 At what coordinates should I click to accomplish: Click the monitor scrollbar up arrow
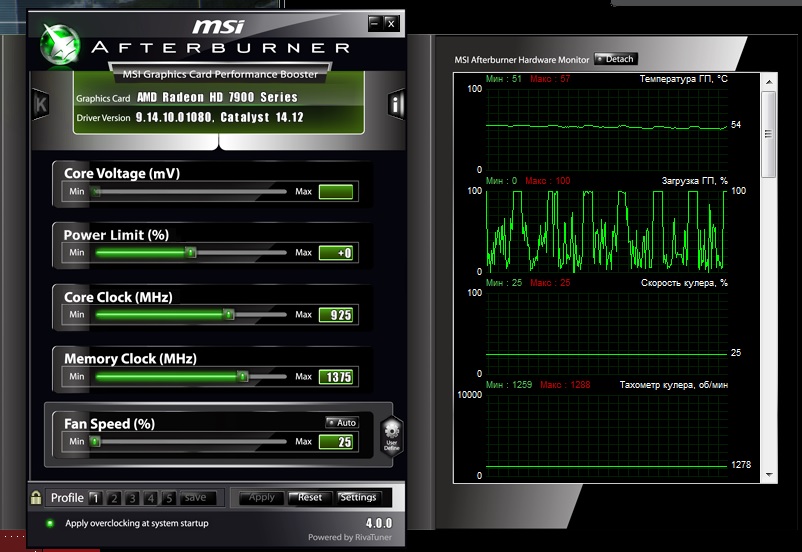coord(769,82)
